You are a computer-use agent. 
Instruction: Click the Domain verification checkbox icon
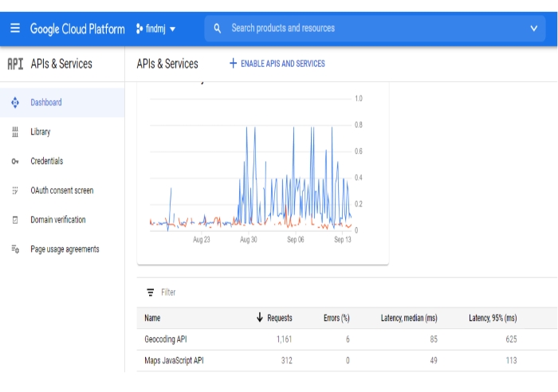click(x=15, y=220)
